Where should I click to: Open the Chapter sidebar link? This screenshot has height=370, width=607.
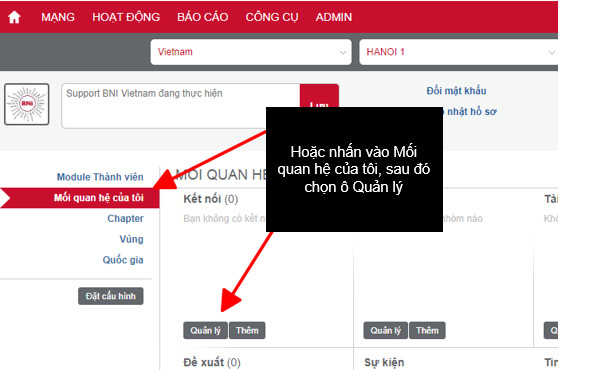tap(125, 218)
